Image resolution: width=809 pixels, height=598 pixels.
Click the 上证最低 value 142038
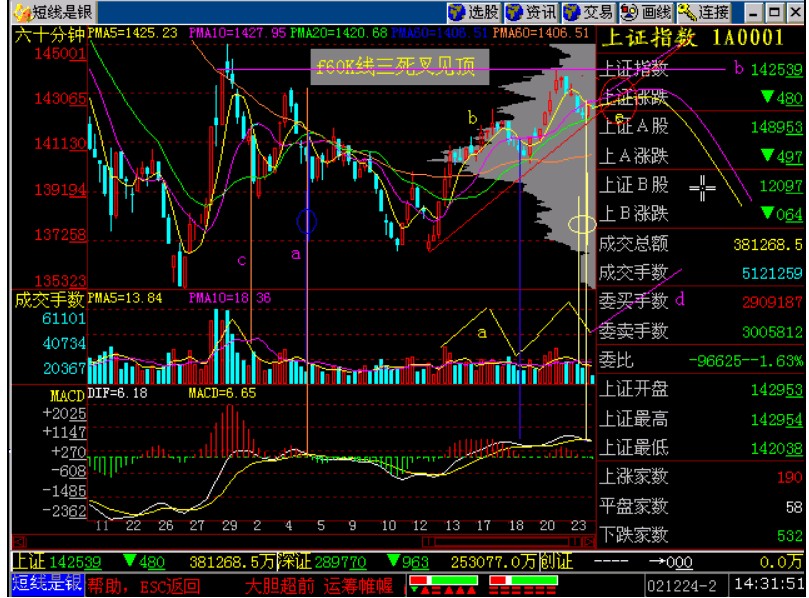click(776, 448)
